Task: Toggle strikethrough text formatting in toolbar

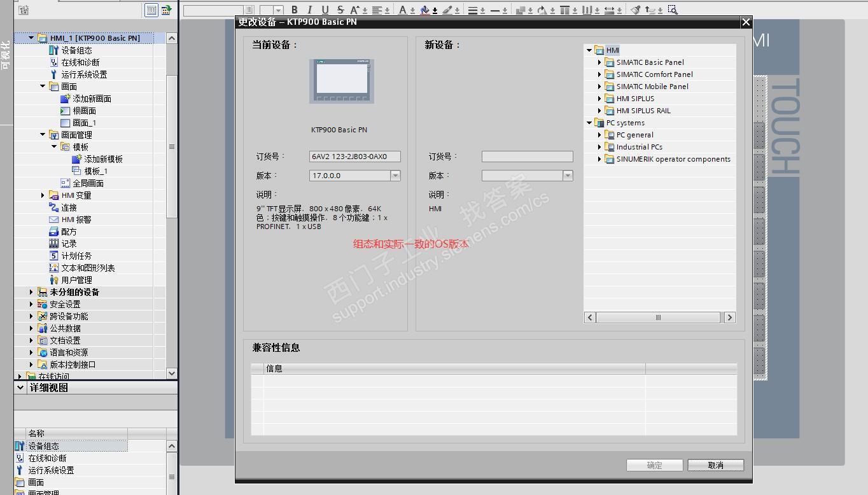Action: tap(340, 10)
